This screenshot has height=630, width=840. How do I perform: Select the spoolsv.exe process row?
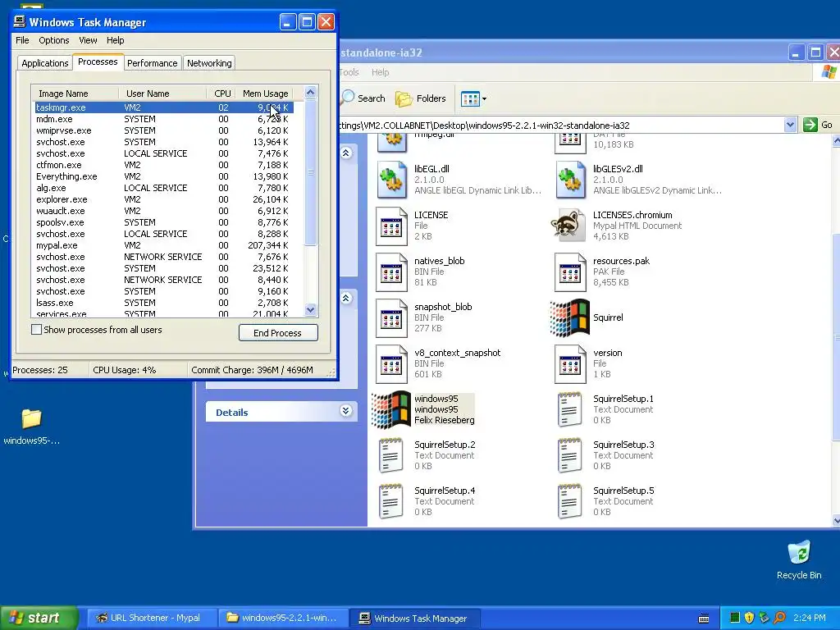tap(163, 222)
